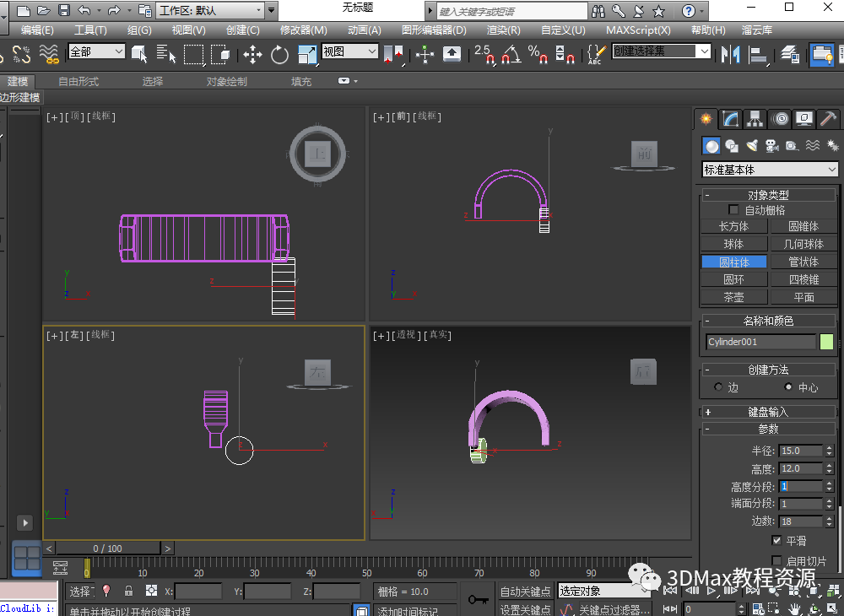Screen dimensions: 844x616
Task: Activate the Rotate tool
Action: 279,55
